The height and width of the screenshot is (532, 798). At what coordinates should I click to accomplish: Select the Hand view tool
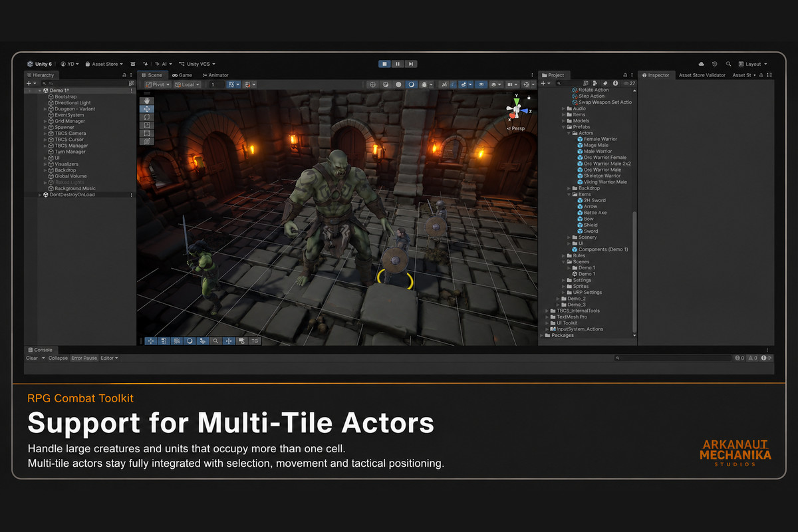tap(146, 101)
